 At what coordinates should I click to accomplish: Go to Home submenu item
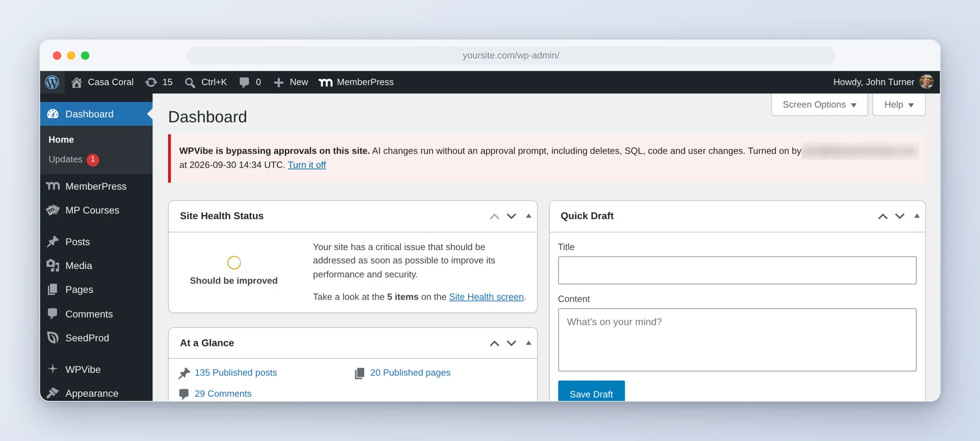pos(61,139)
